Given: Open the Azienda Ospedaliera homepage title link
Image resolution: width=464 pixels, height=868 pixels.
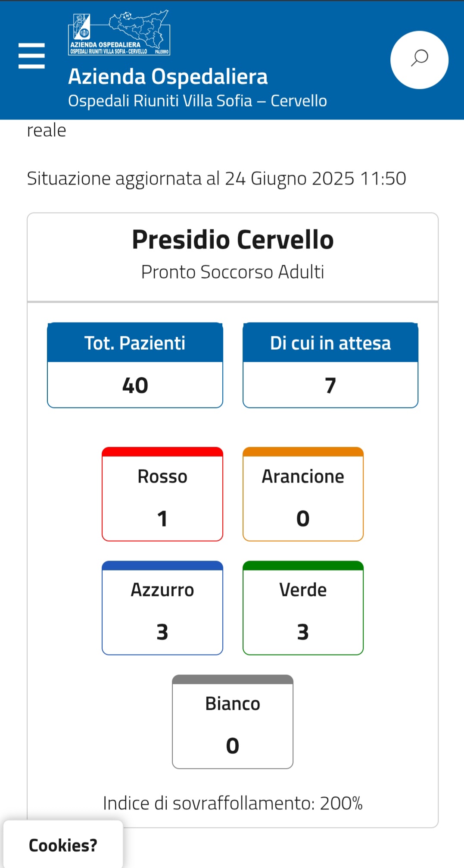Looking at the screenshot, I should pos(168,77).
